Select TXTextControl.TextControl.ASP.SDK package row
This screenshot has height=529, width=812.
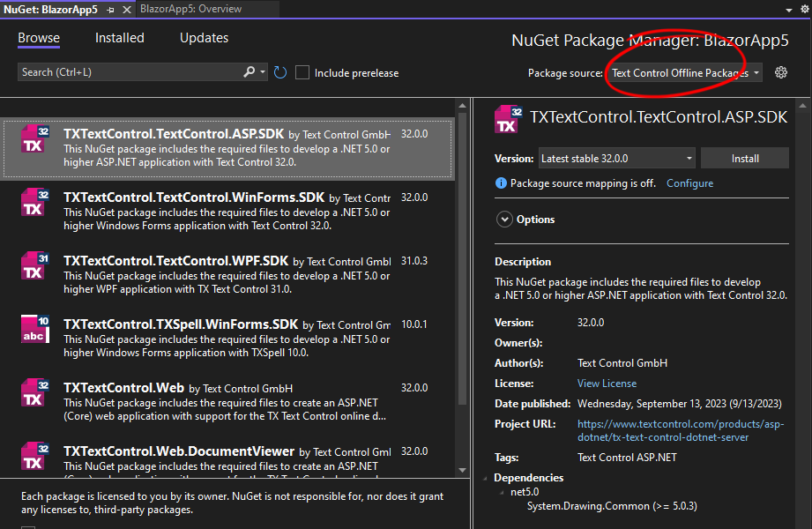(x=227, y=148)
